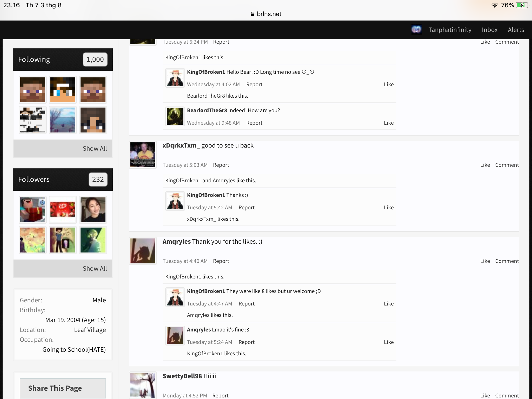
Task: Like Amqryles 'Lmao it's fine' comment
Action: tap(389, 342)
